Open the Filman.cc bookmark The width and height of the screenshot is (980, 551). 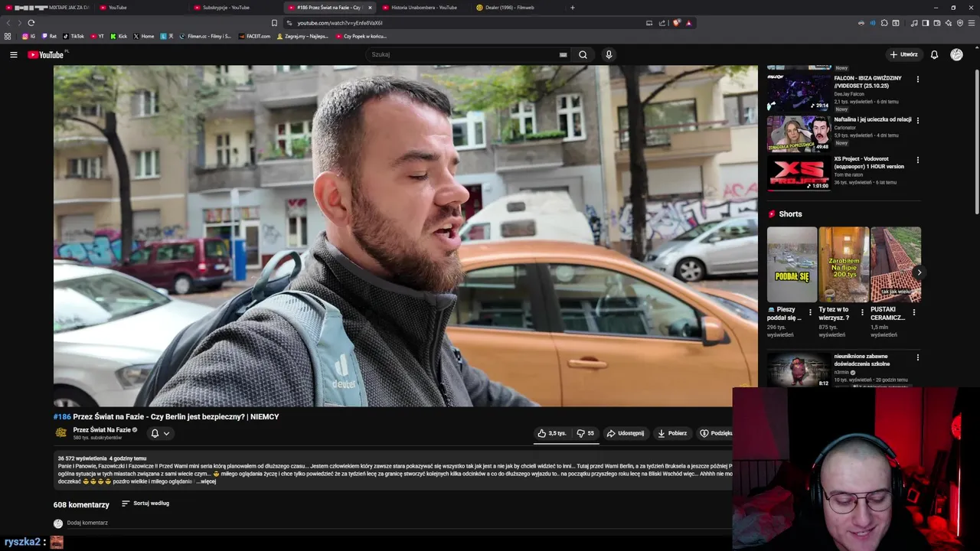pyautogui.click(x=205, y=36)
